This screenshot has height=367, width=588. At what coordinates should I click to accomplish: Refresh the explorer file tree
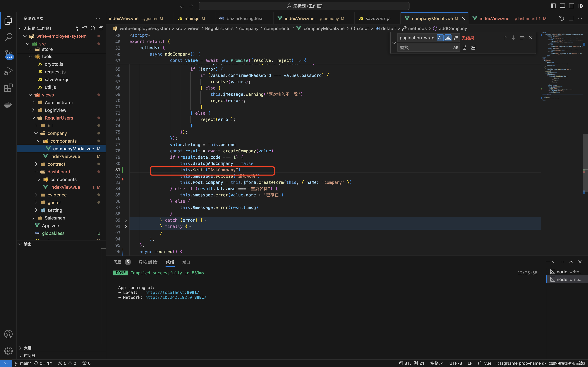point(93,28)
